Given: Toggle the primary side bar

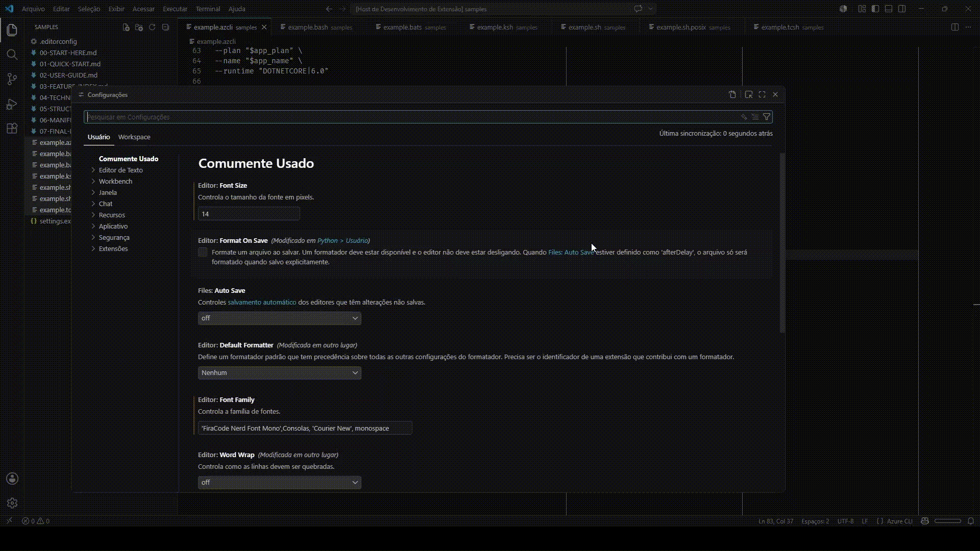Looking at the screenshot, I should coord(875,9).
